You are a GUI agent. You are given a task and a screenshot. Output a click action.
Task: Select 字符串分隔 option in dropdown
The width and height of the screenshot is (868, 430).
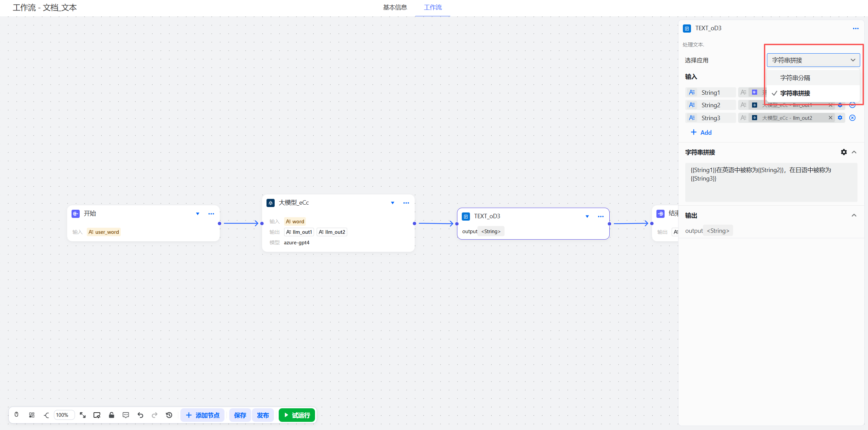click(x=795, y=78)
